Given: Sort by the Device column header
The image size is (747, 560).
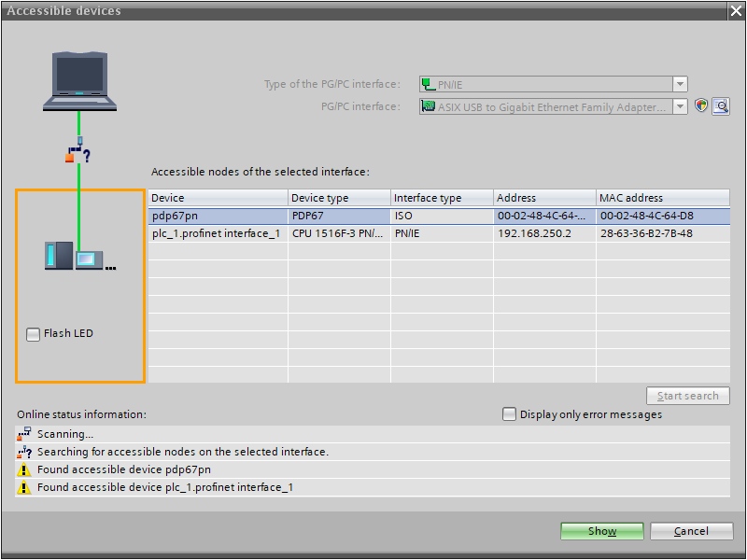Looking at the screenshot, I should [x=218, y=198].
